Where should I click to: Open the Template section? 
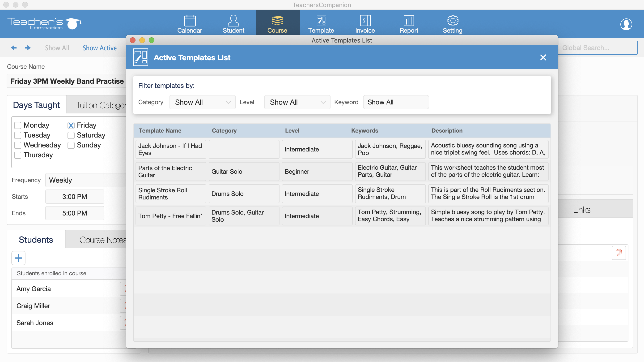[321, 24]
